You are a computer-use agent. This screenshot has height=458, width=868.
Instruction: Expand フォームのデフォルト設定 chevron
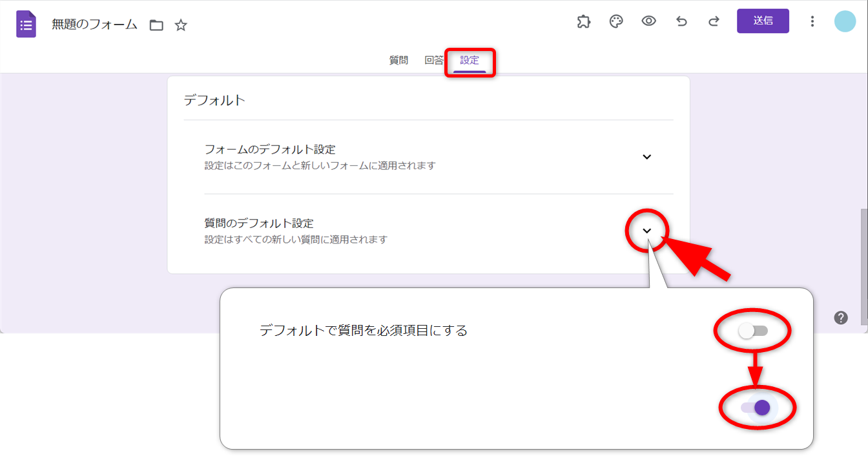(x=646, y=157)
